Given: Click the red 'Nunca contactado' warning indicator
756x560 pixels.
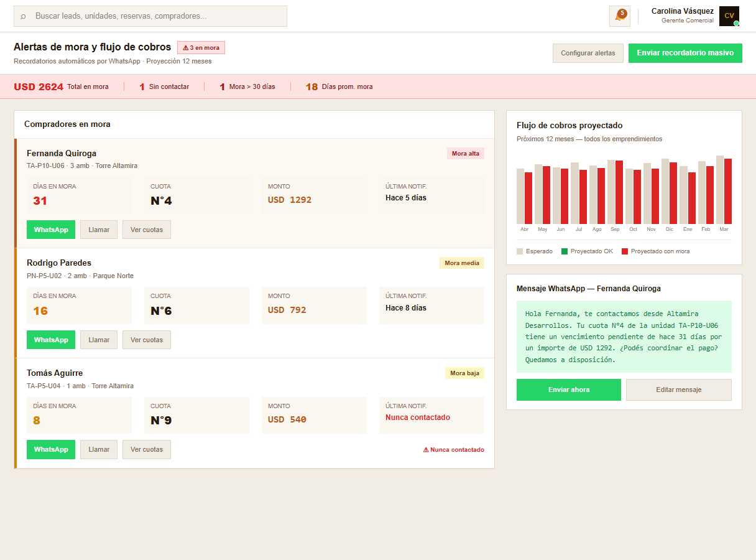Looking at the screenshot, I should [x=453, y=450].
